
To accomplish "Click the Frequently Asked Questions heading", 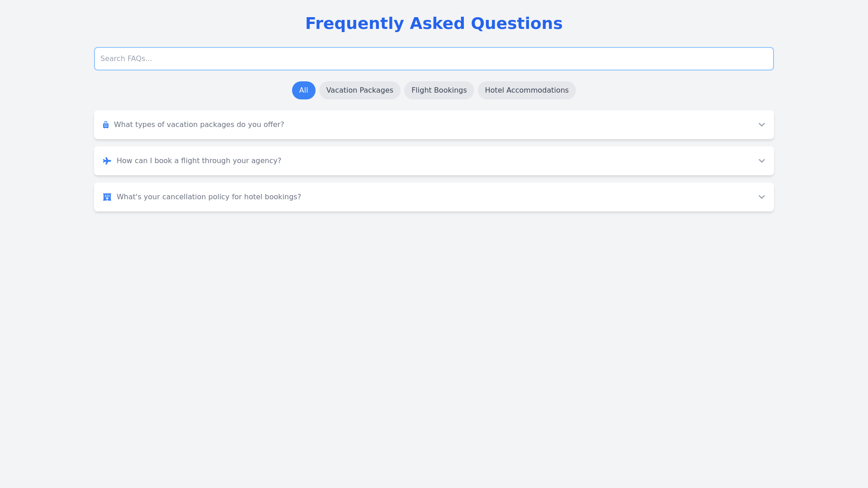I will [434, 23].
